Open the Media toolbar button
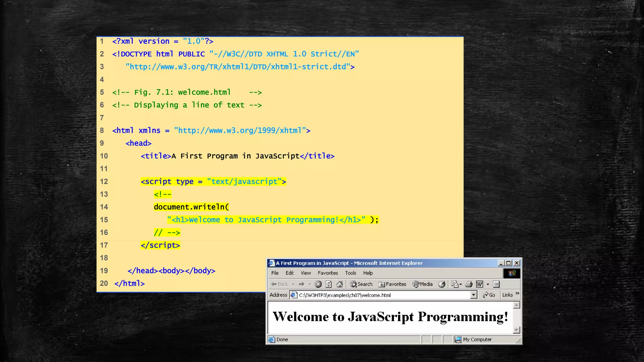Viewport: 644px width, 362px height. point(423,284)
